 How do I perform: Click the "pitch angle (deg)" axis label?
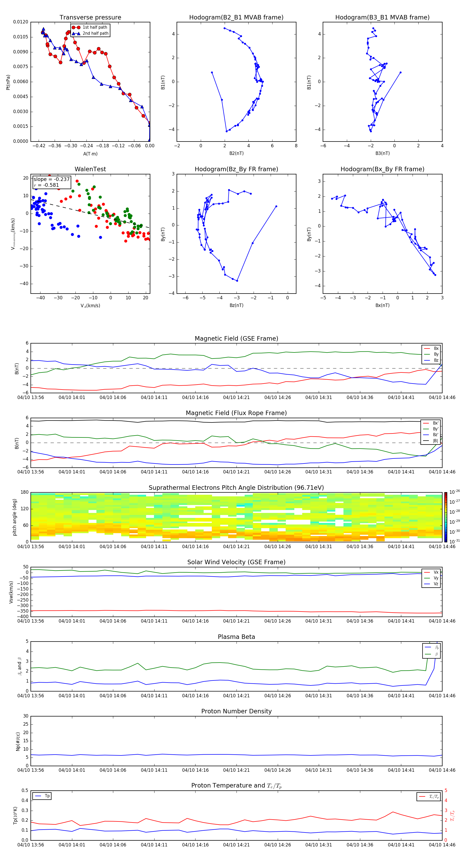tap(14, 517)
